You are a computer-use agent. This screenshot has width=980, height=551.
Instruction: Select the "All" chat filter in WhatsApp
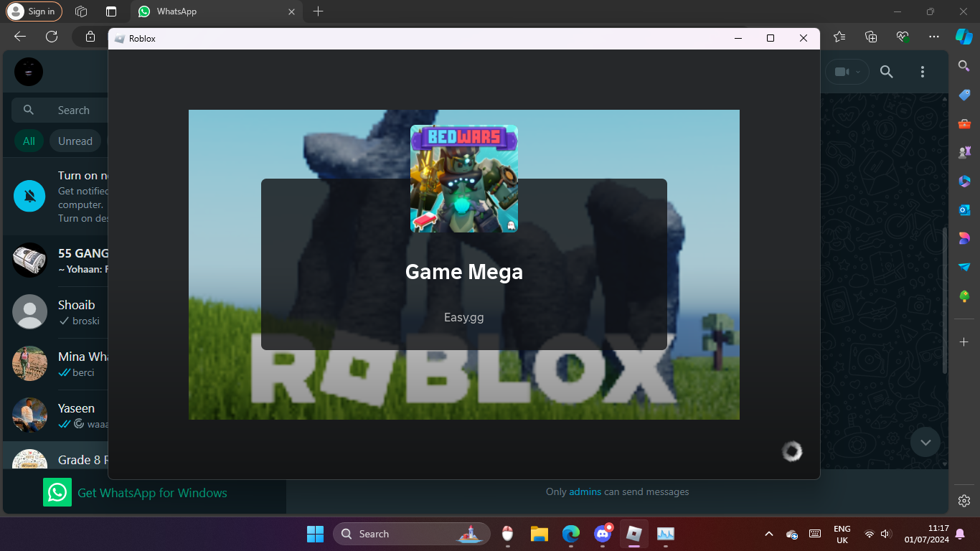(29, 141)
